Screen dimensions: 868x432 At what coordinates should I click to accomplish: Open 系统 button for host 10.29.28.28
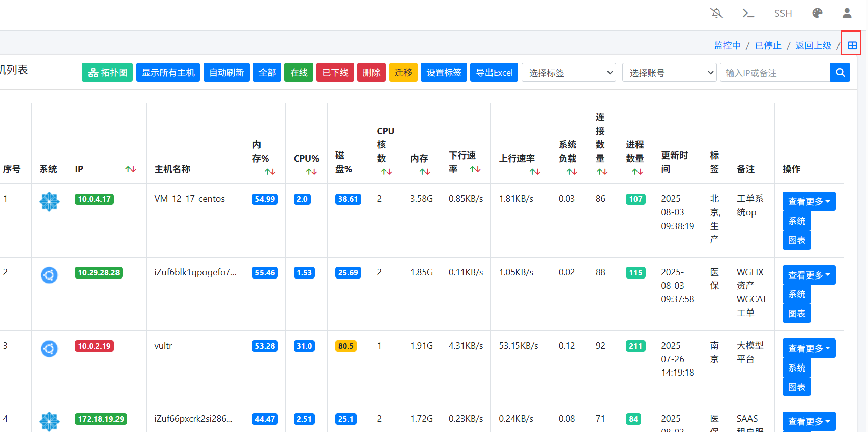(x=797, y=294)
